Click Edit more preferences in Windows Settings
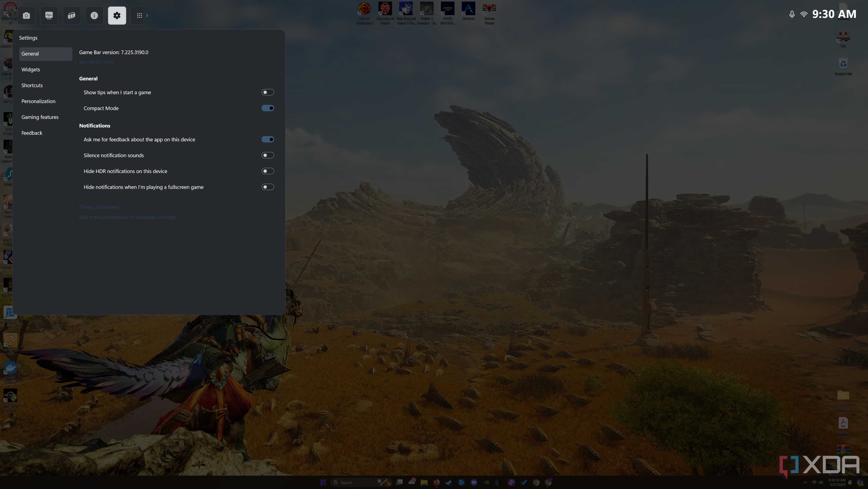The image size is (868, 489). click(127, 217)
